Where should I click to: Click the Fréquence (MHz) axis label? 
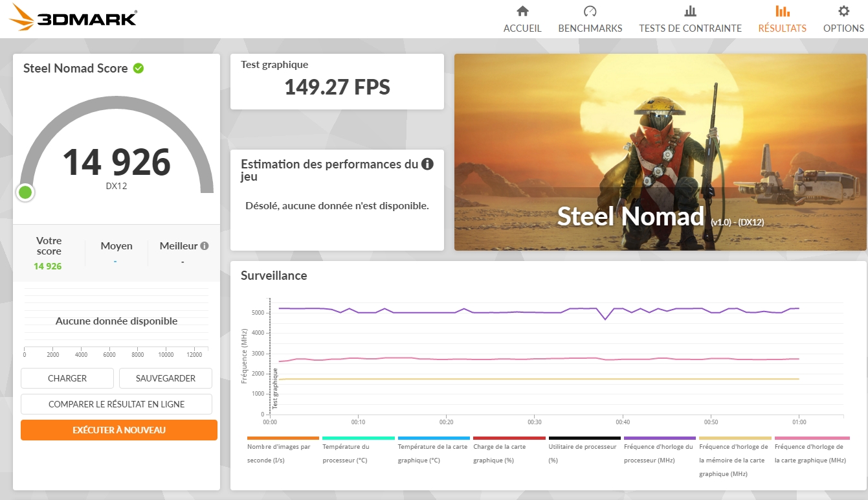(245, 356)
